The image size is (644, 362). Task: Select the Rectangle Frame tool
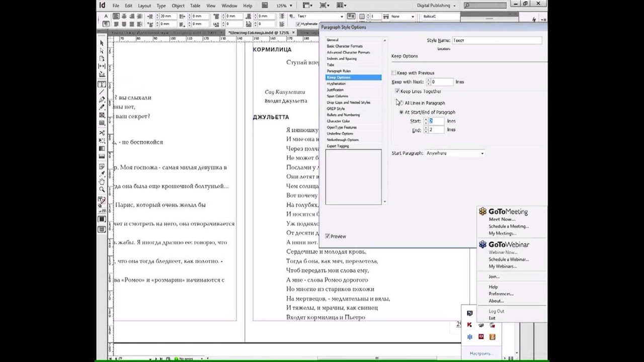click(x=102, y=115)
